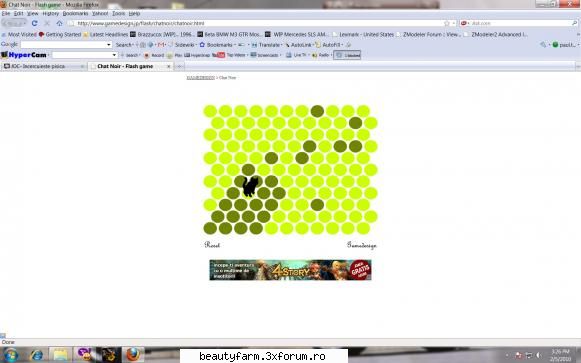
Task: Open the WIP Mercedes SLS AM bookmark
Action: pos(296,34)
